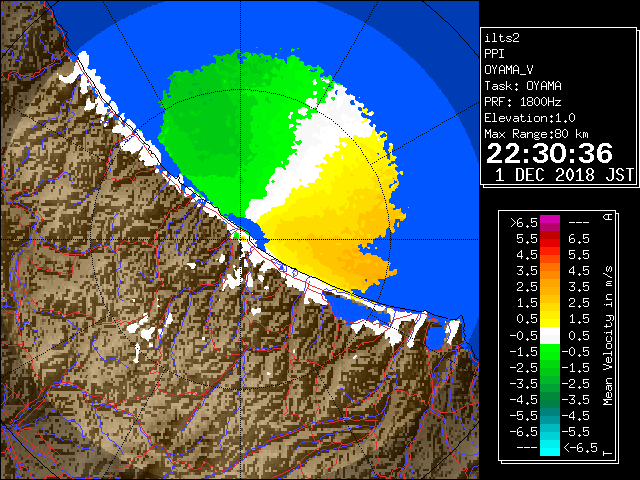This screenshot has width=640, height=480.
Task: Click the <-6.5 legend label
Action: pos(580,448)
